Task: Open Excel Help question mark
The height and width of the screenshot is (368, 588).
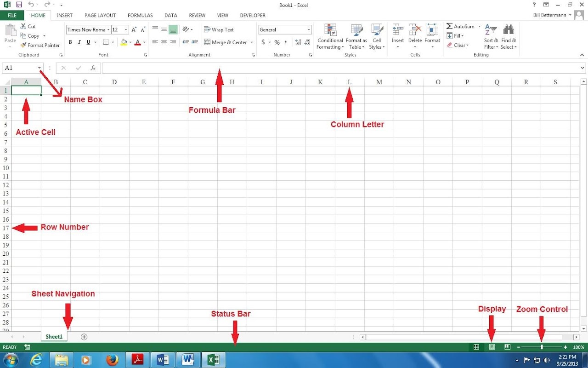Action: 534,5
